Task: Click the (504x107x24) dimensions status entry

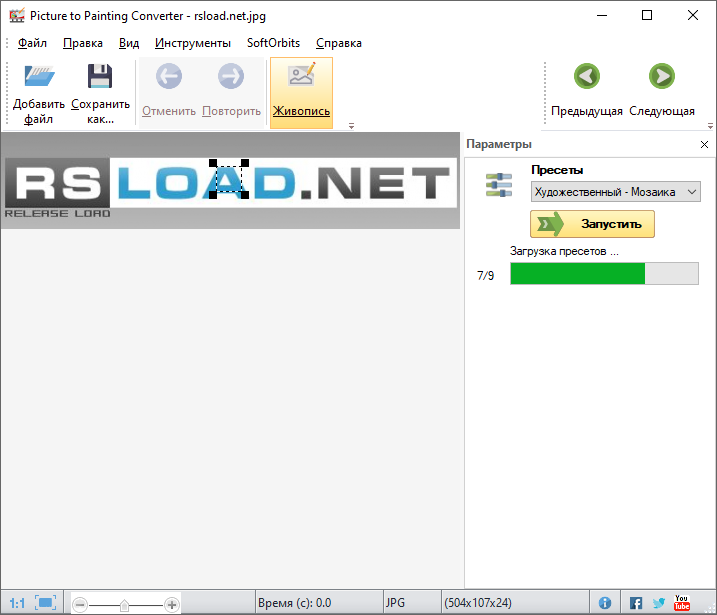Action: click(478, 603)
